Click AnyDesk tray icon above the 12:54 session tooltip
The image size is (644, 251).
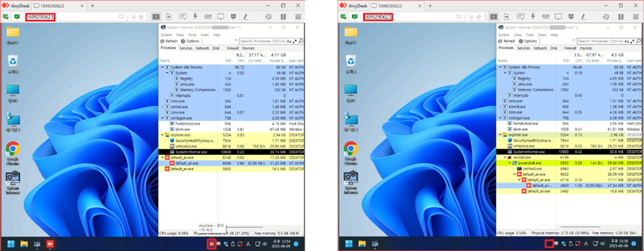tap(212, 243)
